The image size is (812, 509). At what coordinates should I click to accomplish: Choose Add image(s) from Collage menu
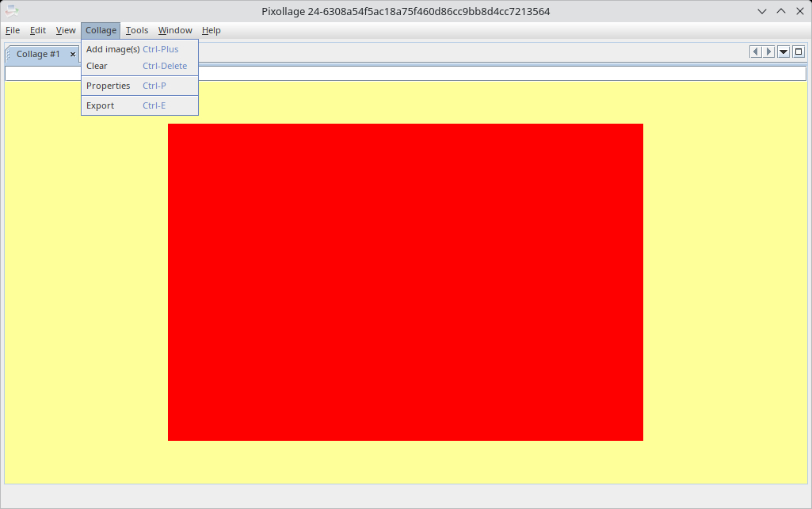click(112, 49)
